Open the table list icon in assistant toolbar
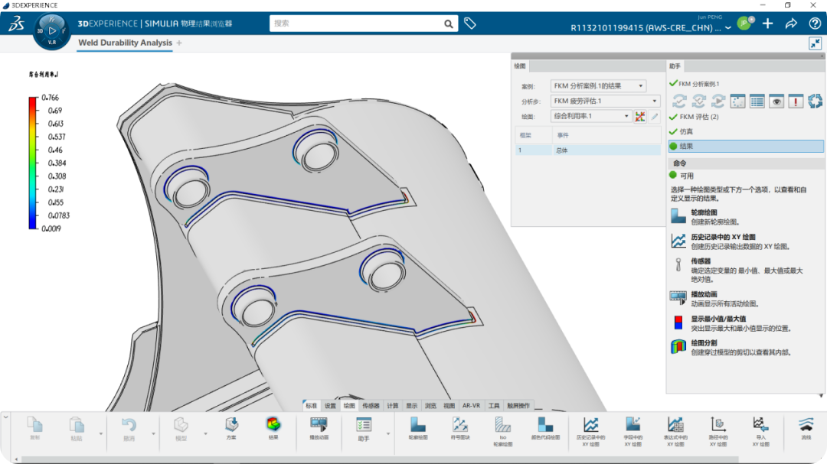Screen dimensions: 827x465 pyautogui.click(x=757, y=101)
